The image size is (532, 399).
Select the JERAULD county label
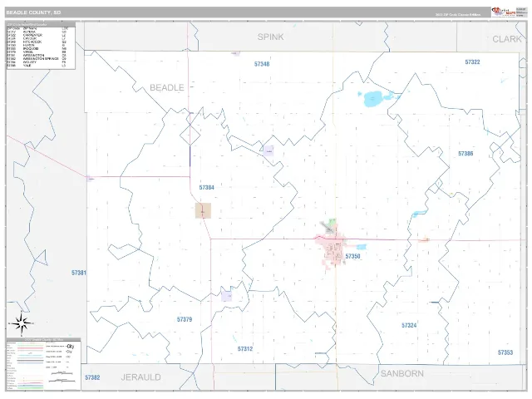140,377
